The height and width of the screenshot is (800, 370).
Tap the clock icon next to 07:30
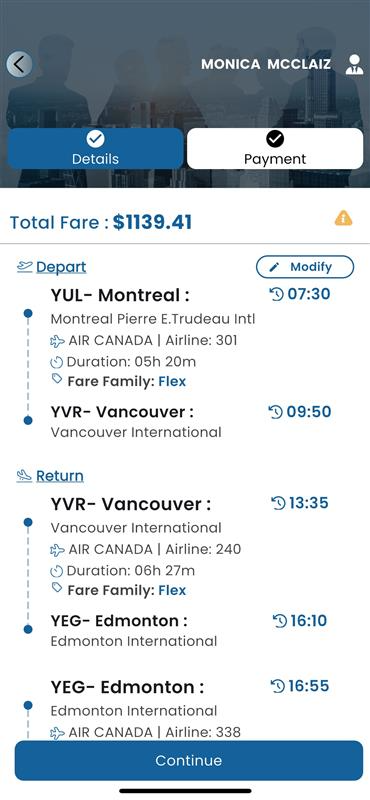click(x=276, y=294)
